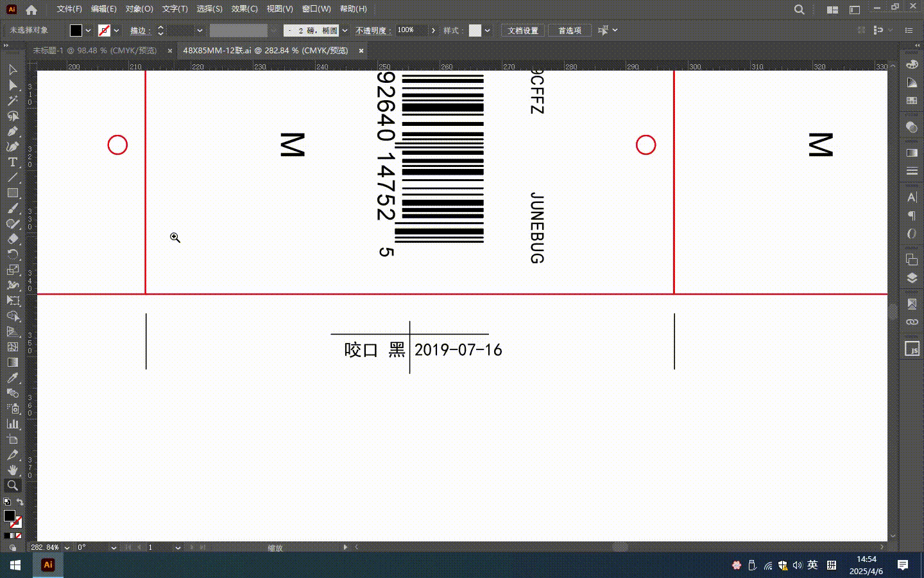Open brush definition dropdown (2 磅. 椭圆)
Screen dimensions: 924x578
click(x=345, y=30)
